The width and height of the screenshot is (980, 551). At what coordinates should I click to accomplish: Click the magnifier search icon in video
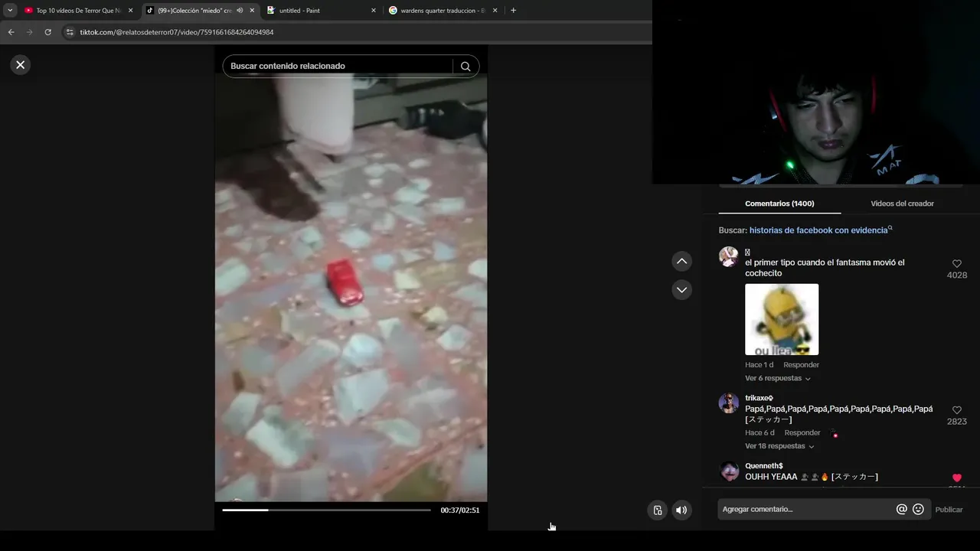click(465, 67)
